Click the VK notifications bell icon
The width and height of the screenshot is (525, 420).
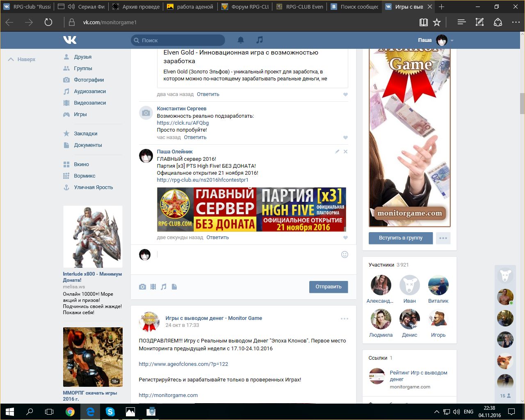point(241,40)
